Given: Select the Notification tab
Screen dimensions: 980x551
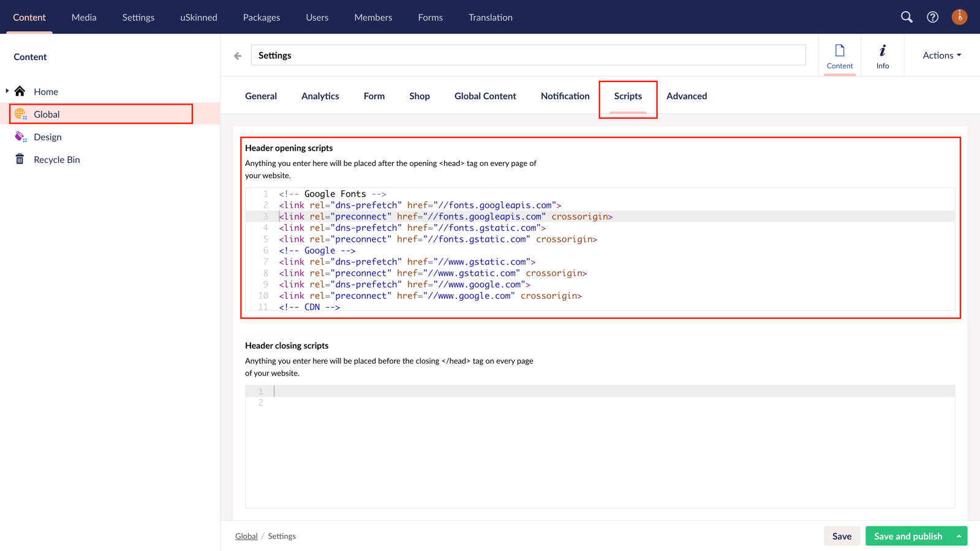Looking at the screenshot, I should pyautogui.click(x=565, y=96).
